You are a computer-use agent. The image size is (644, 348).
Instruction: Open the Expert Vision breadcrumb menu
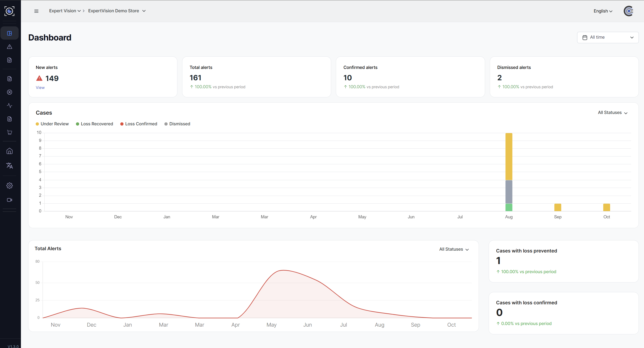(65, 11)
